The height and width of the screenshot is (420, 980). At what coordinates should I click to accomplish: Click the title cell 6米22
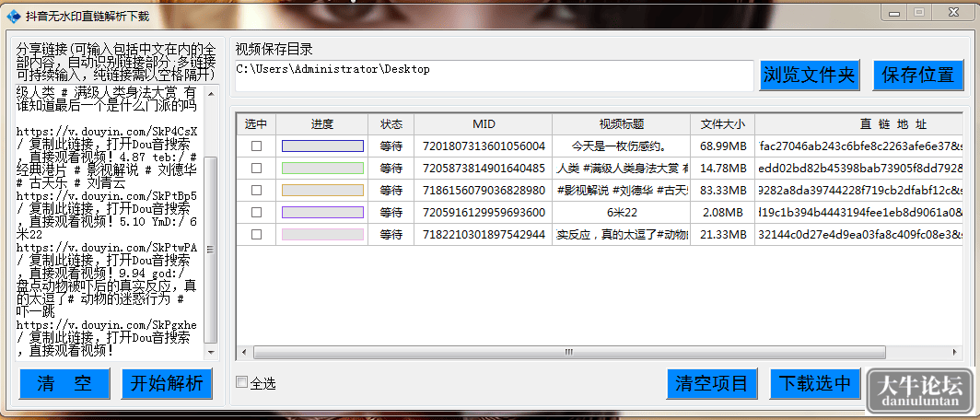(x=622, y=213)
